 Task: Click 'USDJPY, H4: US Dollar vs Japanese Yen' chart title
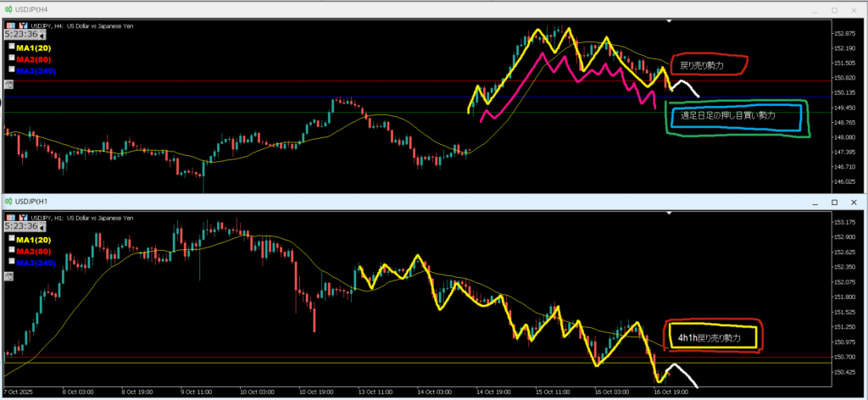pos(81,25)
